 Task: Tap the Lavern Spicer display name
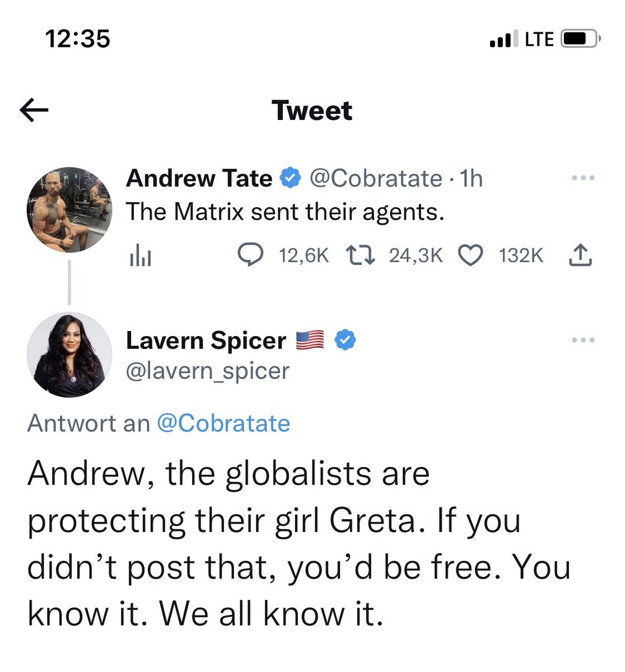point(206,340)
